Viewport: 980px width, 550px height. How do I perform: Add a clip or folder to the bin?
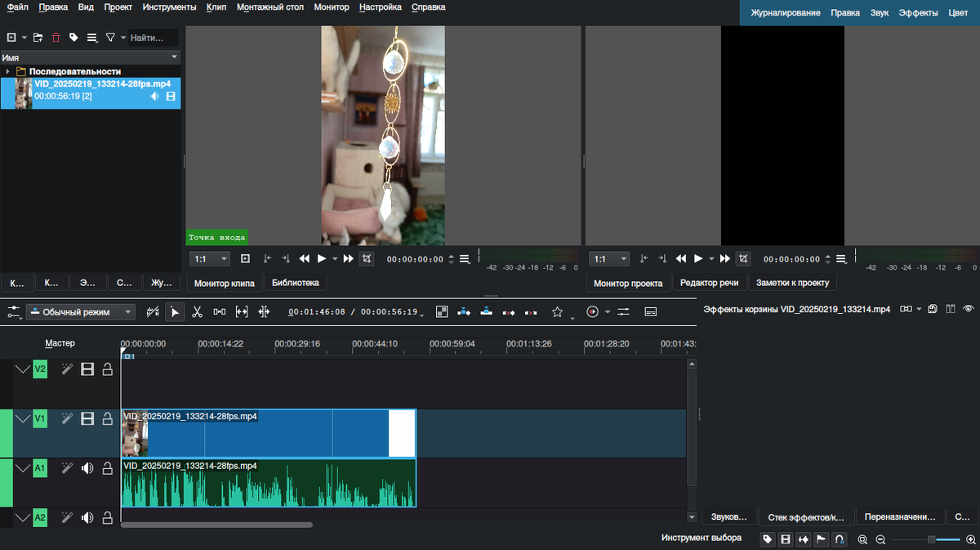click(11, 38)
